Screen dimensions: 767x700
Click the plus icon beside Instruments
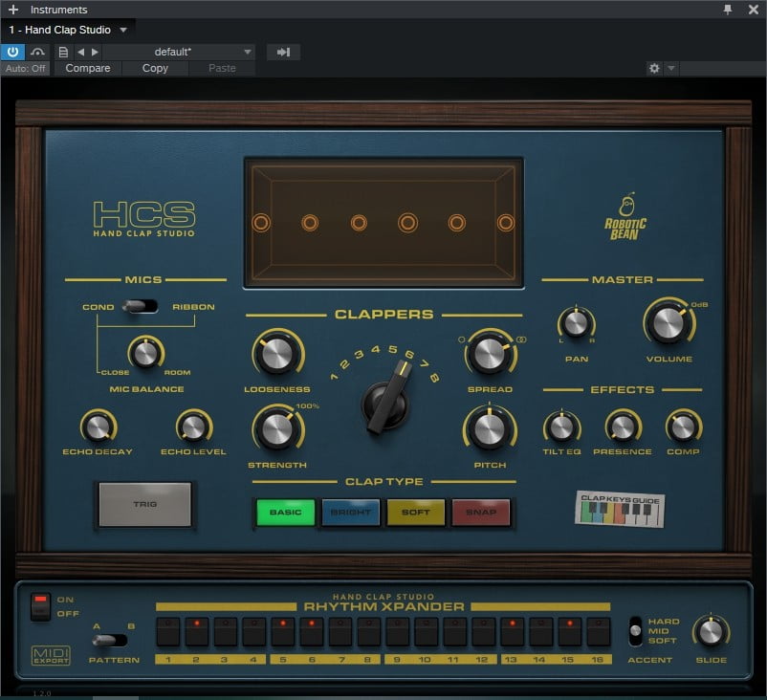coord(13,10)
